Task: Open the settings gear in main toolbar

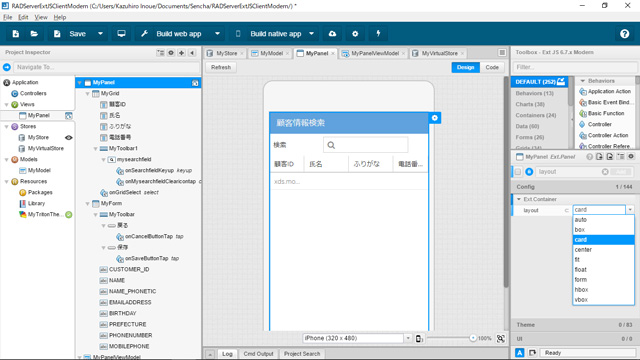Action: click(355, 34)
